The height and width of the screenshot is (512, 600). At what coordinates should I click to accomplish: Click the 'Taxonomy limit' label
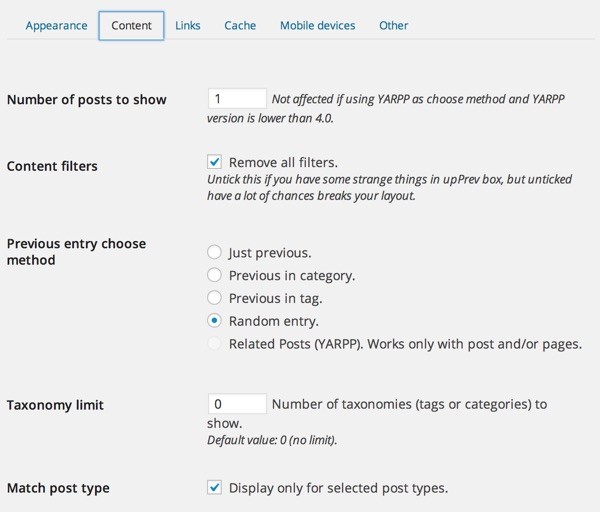click(x=55, y=405)
